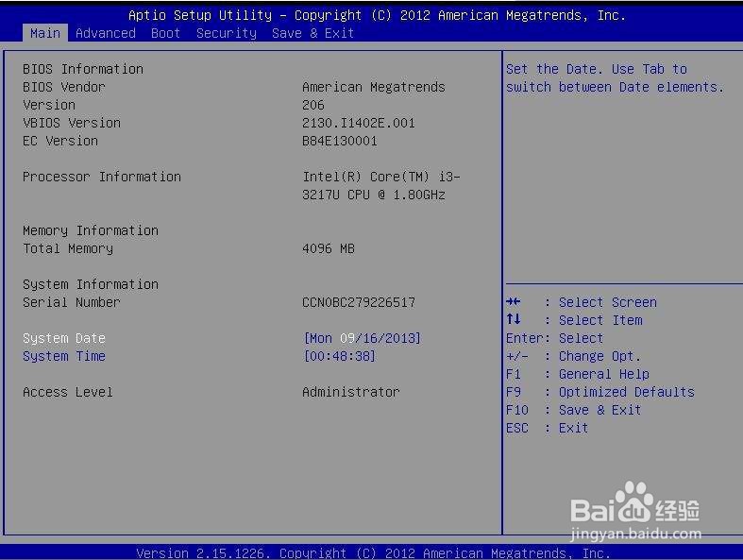Click the VBIOS Version label

tap(72, 123)
